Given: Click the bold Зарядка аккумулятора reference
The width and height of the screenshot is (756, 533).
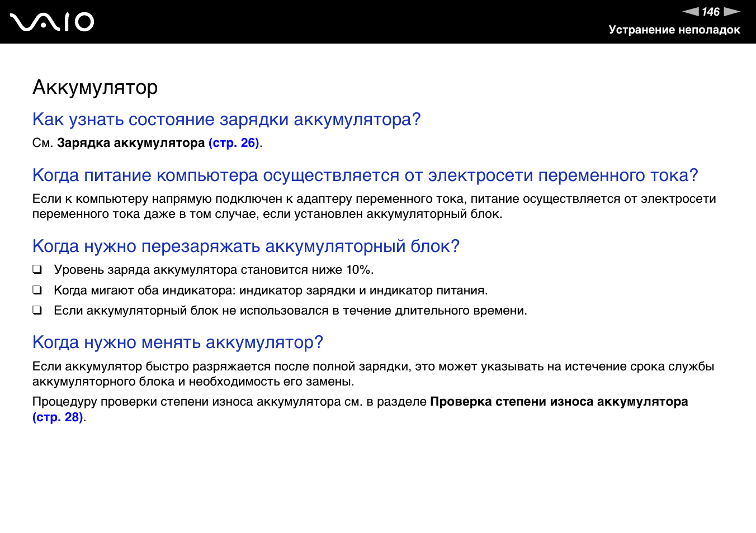Looking at the screenshot, I should (131, 143).
